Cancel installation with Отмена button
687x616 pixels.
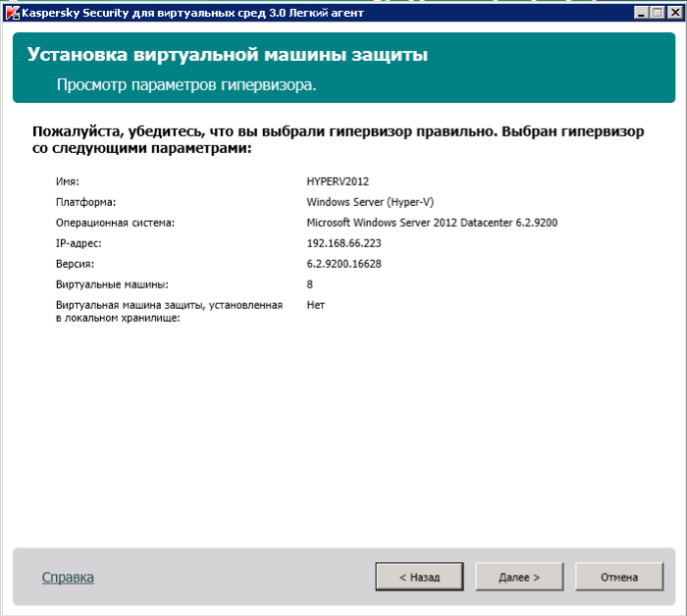pos(619,577)
